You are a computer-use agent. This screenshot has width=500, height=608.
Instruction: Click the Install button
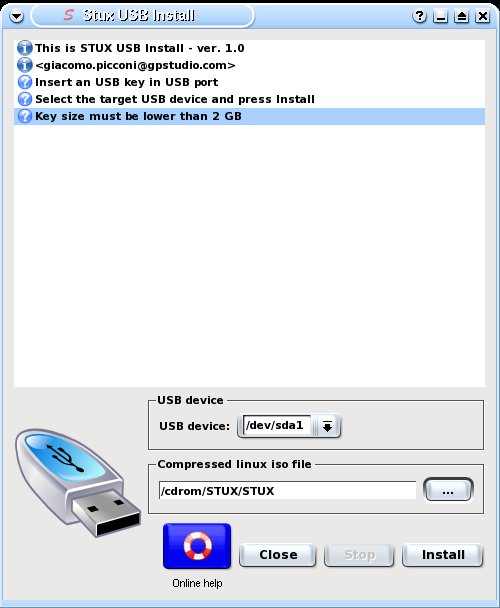pyautogui.click(x=443, y=555)
